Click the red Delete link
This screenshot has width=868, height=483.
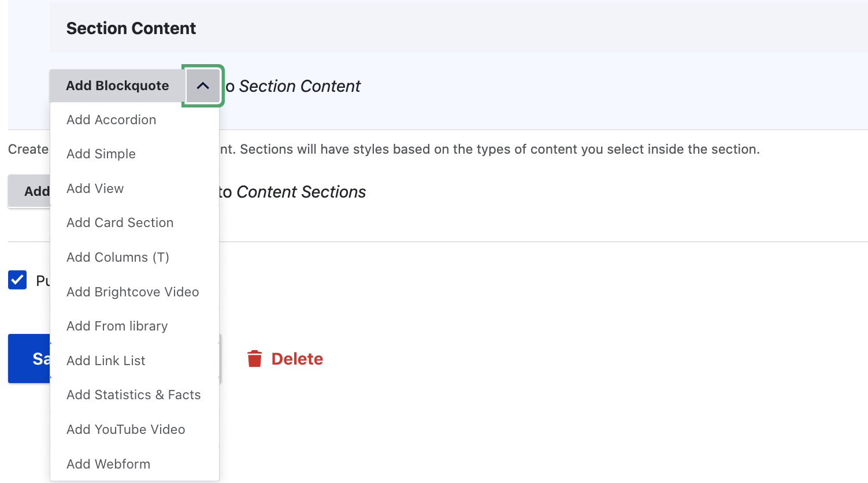click(297, 359)
